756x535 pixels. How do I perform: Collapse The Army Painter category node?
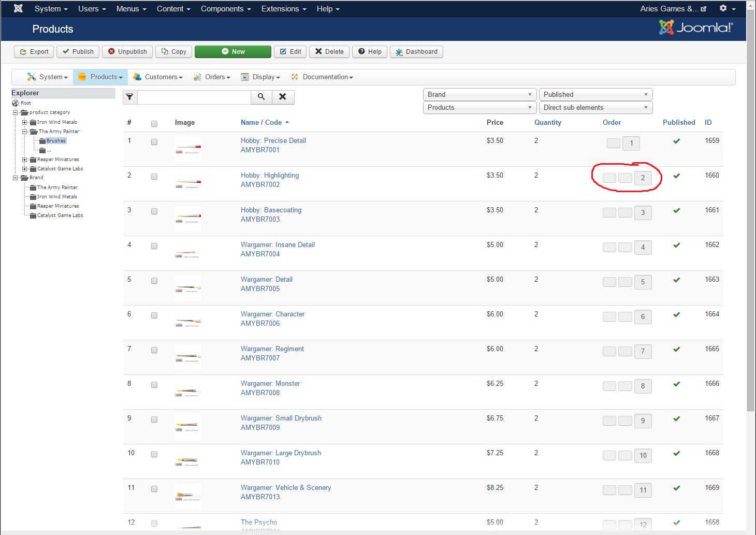pyautogui.click(x=24, y=132)
